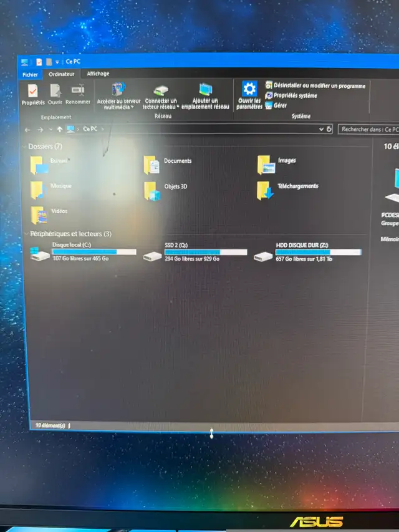
Task: Collapse Périphériques et lecteurs (3) group
Action: tap(26, 234)
